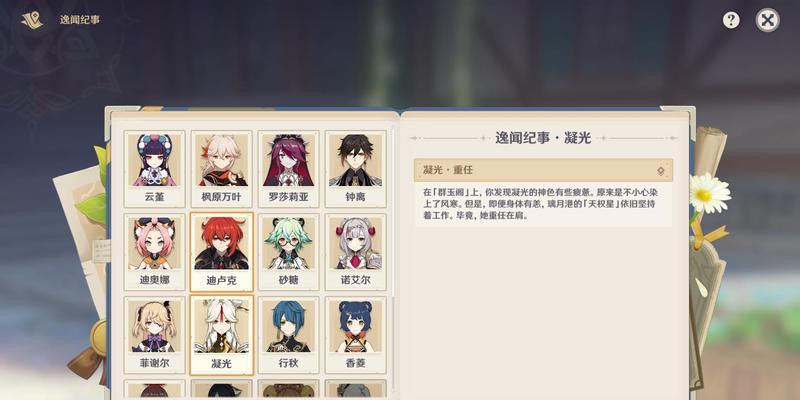Open the 菲谢尔 character entry
This screenshot has width=800, height=400.
pyautogui.click(x=155, y=335)
